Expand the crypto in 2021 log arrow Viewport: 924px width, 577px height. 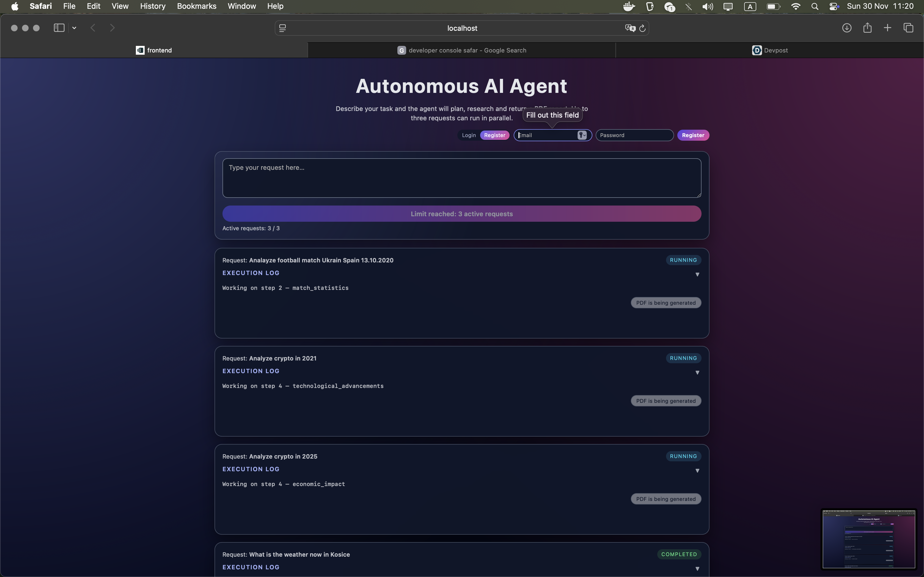697,373
